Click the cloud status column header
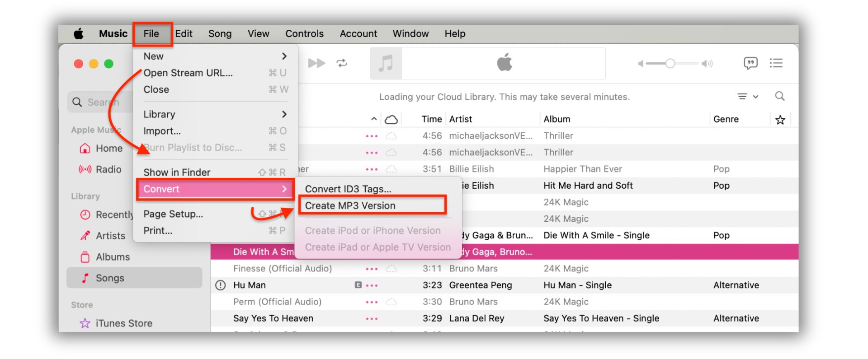This screenshot has height=359, width=868. click(x=391, y=119)
